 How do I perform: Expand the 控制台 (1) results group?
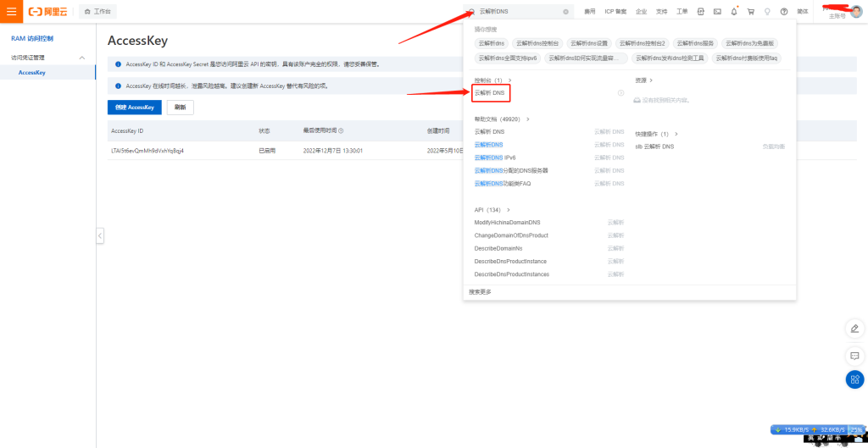(493, 80)
